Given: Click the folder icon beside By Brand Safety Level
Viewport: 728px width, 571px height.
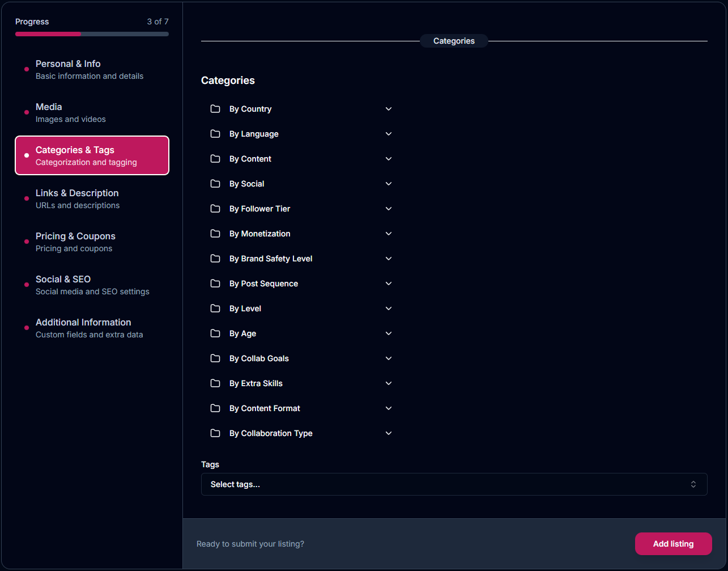Looking at the screenshot, I should 215,258.
